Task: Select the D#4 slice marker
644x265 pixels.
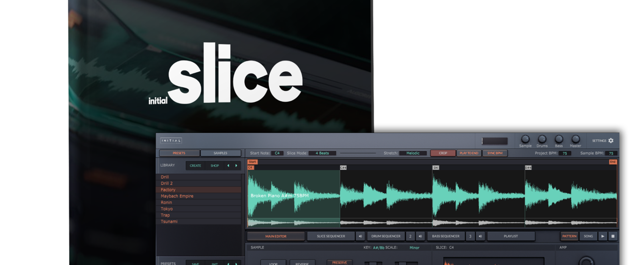Action: (x=528, y=167)
